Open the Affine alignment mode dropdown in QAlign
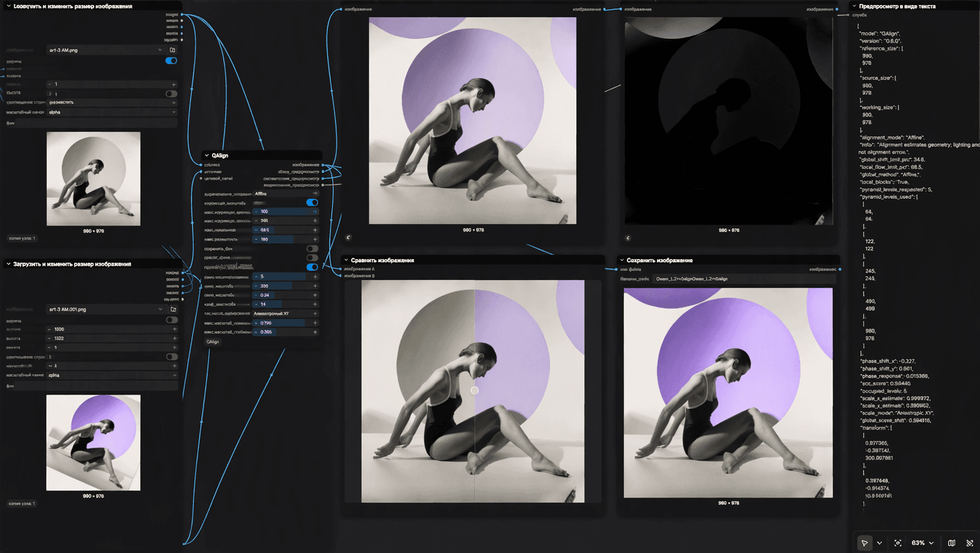The height and width of the screenshot is (553, 980). 286,194
